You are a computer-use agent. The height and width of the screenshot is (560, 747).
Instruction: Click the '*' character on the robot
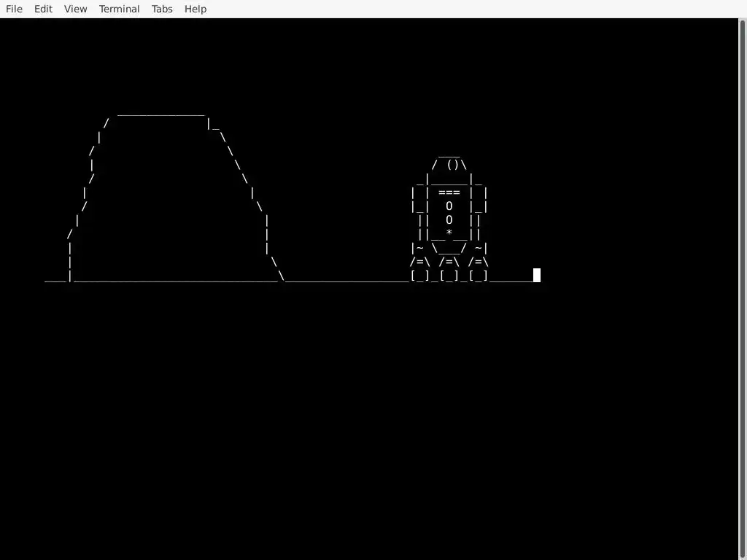449,233
